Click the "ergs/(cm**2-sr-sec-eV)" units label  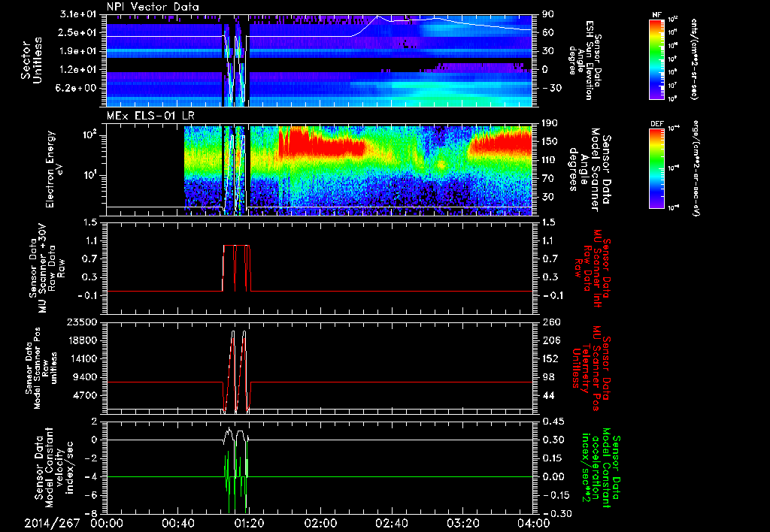point(696,168)
